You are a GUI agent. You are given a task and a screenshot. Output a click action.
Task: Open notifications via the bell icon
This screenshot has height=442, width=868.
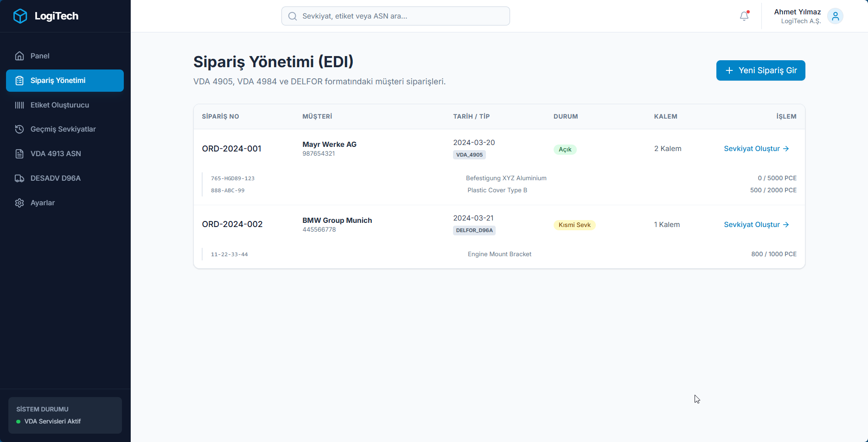pyautogui.click(x=744, y=16)
